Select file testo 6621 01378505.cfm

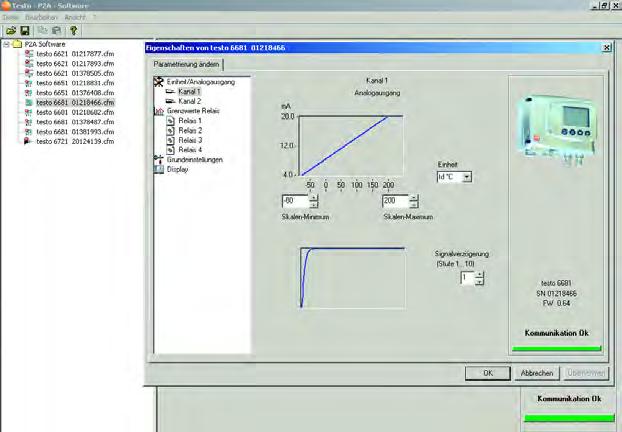75,73
